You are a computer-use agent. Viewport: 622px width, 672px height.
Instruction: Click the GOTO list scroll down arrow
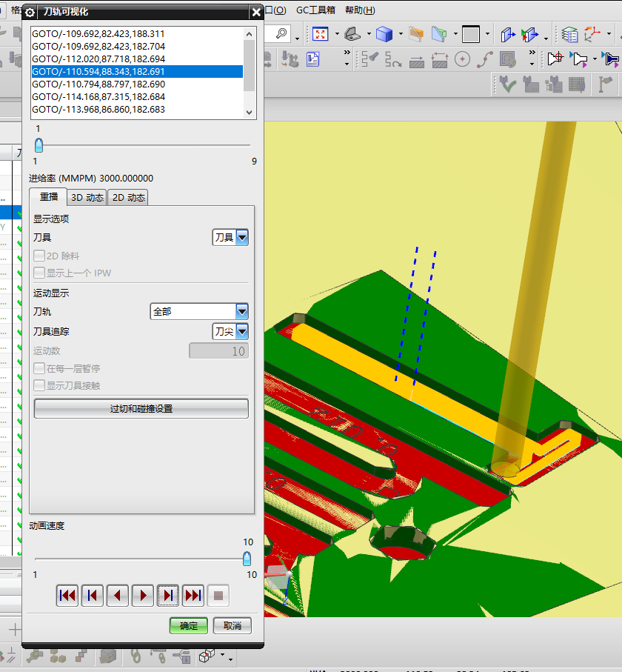tap(250, 113)
